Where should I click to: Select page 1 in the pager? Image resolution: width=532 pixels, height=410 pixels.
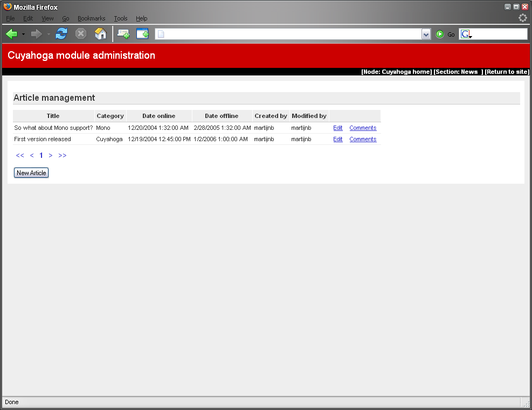[x=41, y=155]
